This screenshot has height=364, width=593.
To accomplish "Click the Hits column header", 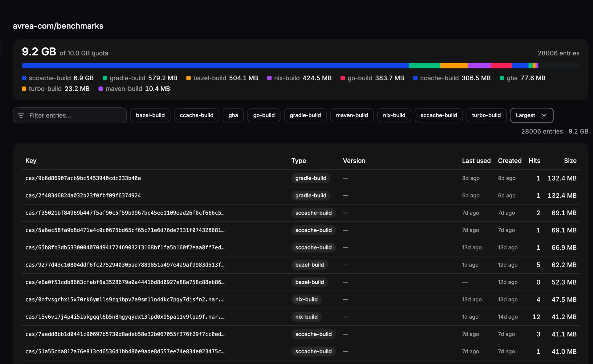I will (535, 161).
